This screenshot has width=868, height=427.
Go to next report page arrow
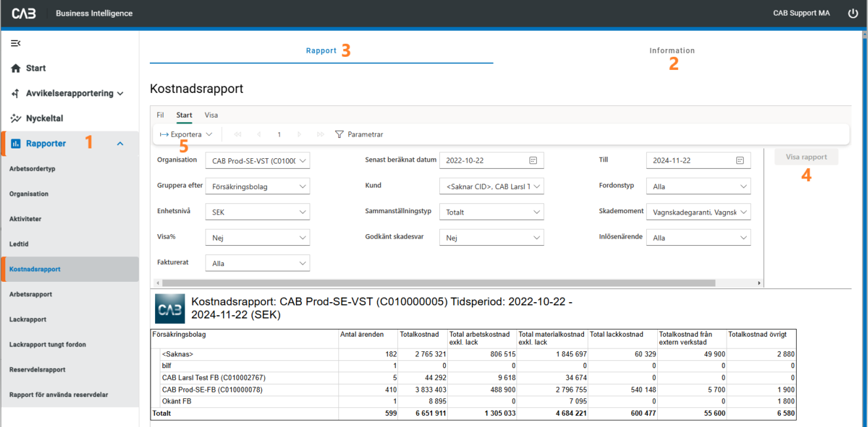(x=299, y=134)
